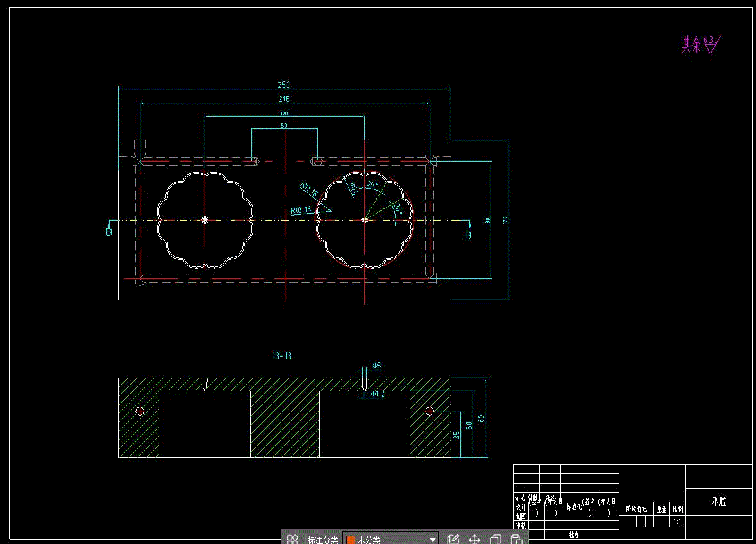
Task: Click the 218 dimension text
Action: pyautogui.click(x=284, y=99)
